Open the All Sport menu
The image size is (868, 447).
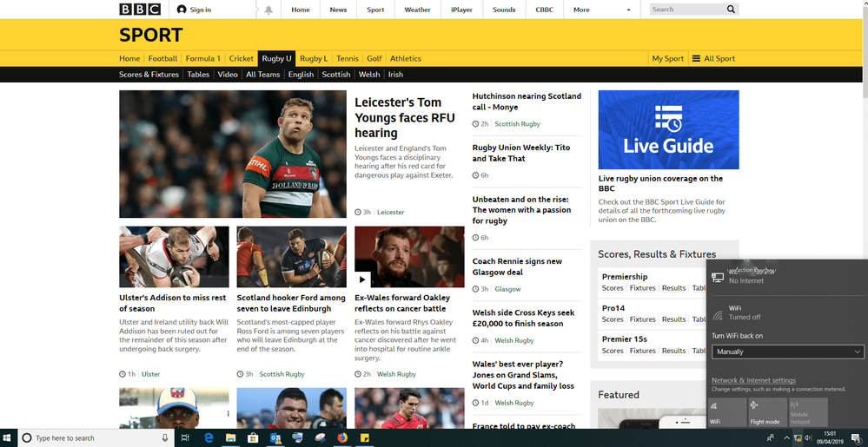click(713, 58)
